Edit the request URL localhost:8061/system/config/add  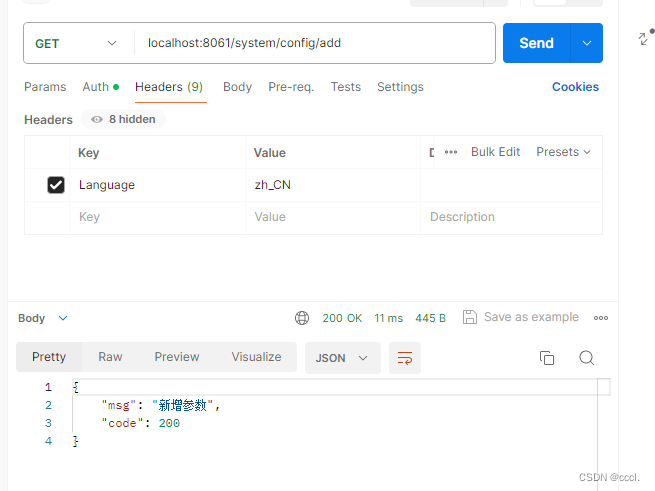pos(244,43)
